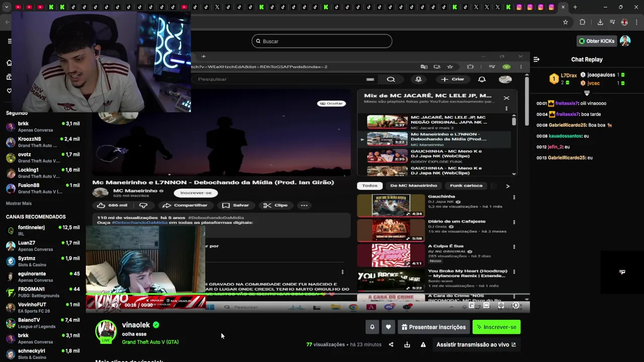Open browser downloads icon in toolbar
Viewport: 644px width, 362px height.
[600, 22]
